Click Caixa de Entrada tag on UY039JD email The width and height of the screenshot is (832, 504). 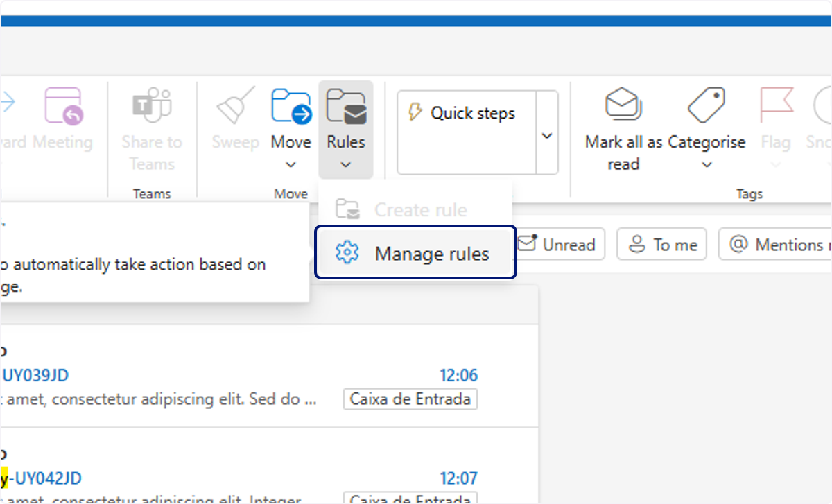410,399
